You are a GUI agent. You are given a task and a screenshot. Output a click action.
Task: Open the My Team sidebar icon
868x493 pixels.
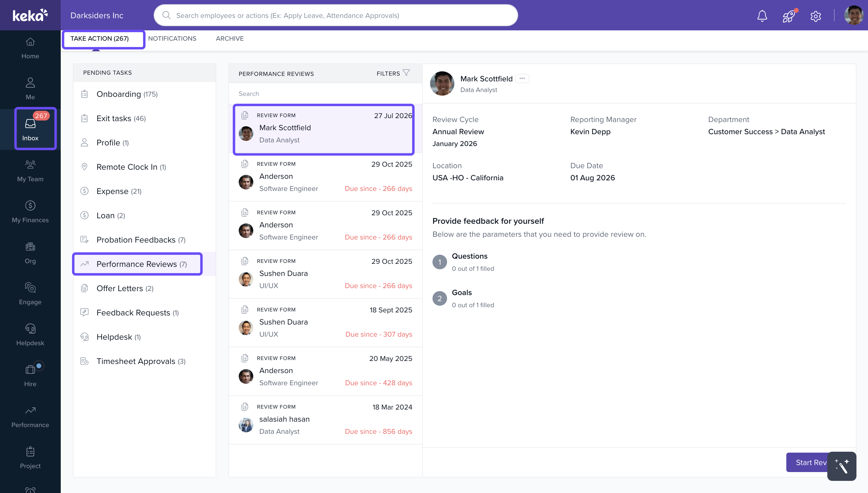tap(30, 165)
